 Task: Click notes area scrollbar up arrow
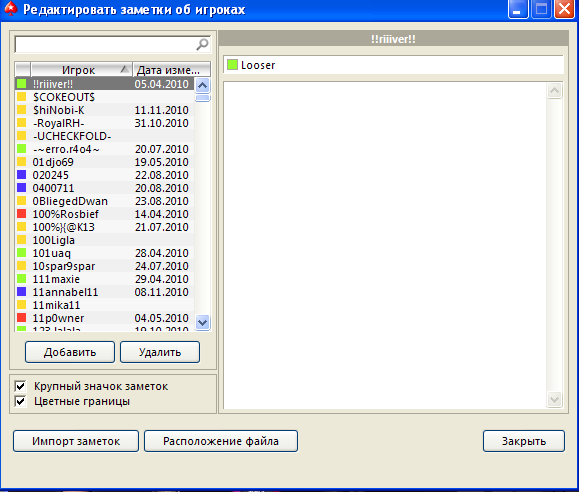click(x=554, y=91)
